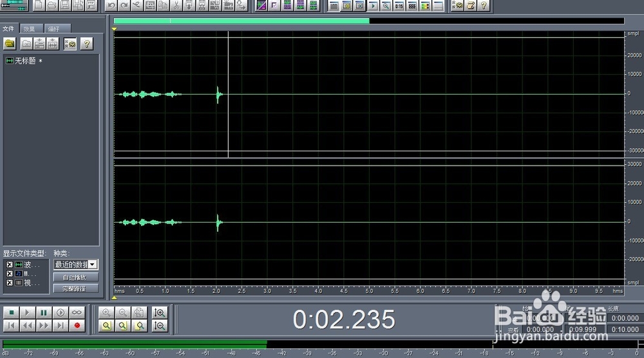Fast forward with double right arrow button
The image size is (644, 358).
point(44,326)
